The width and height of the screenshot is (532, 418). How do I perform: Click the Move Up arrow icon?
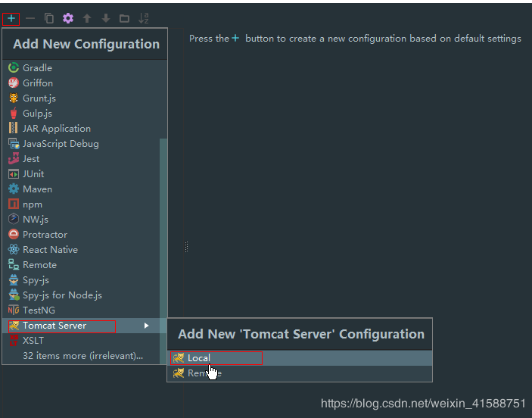click(x=87, y=18)
